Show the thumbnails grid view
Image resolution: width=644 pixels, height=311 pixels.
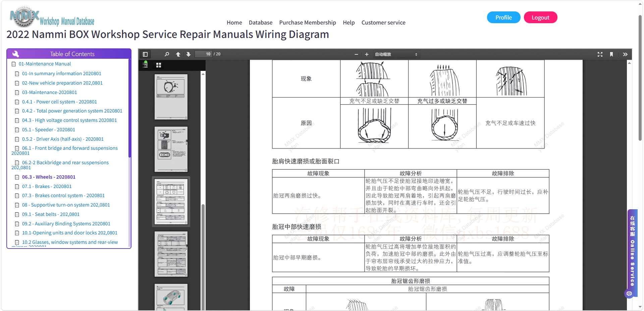tap(159, 65)
